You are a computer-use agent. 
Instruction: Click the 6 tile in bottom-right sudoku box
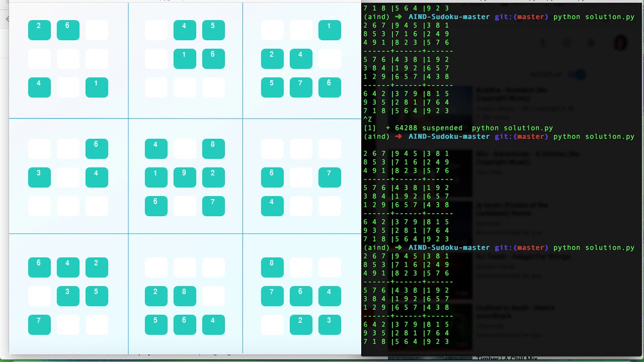301,296
